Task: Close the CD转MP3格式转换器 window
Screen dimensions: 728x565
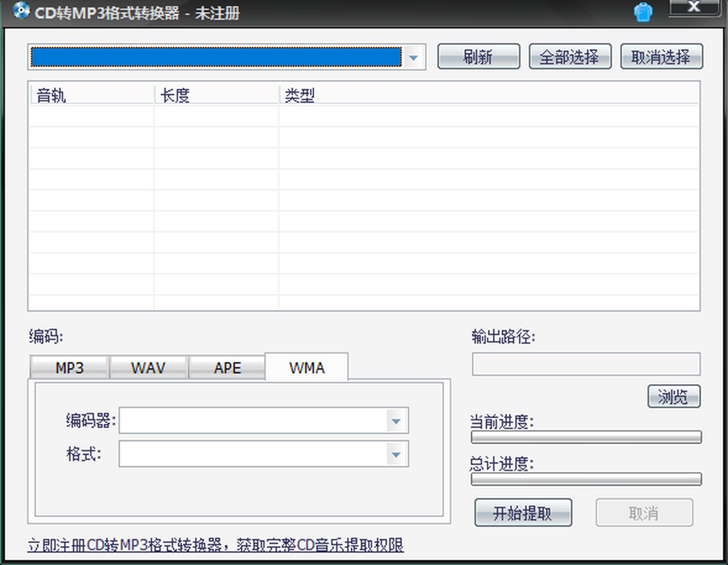Action: [695, 8]
